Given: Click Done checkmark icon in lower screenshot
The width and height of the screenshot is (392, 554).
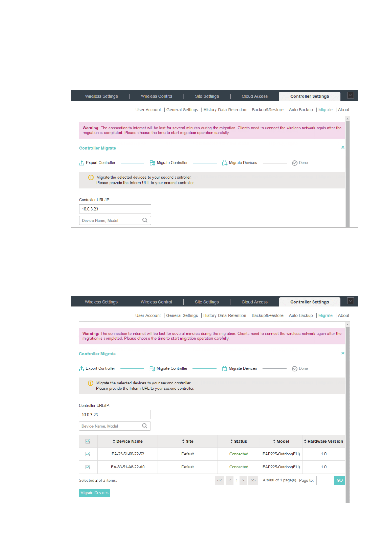Looking at the screenshot, I should pos(295,369).
